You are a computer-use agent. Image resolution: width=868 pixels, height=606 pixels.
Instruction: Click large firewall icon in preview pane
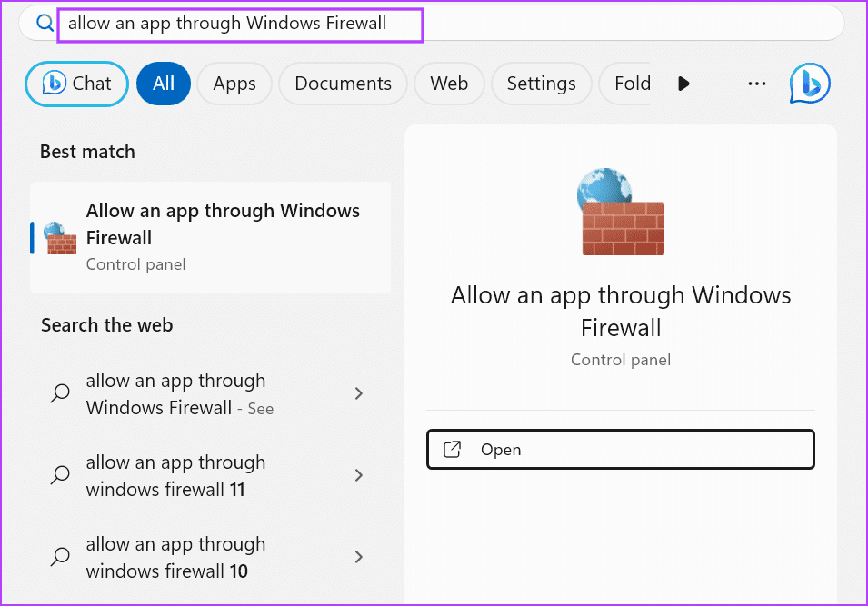[621, 212]
